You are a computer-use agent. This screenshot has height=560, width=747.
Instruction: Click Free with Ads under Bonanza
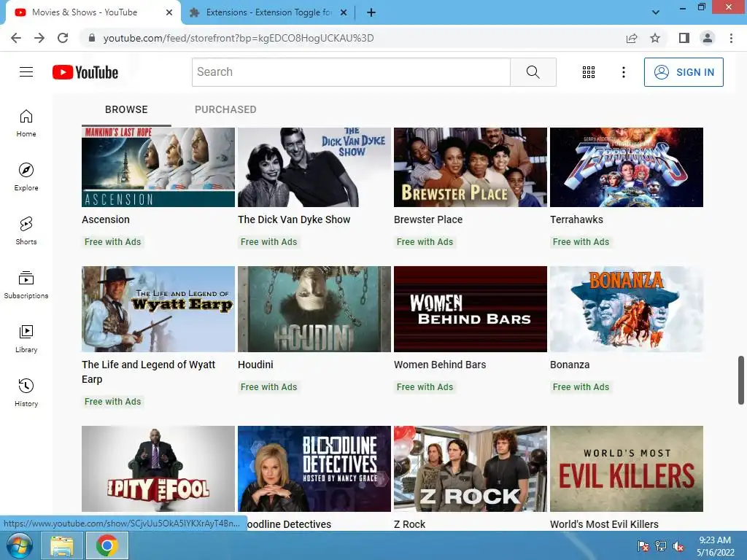pos(581,387)
